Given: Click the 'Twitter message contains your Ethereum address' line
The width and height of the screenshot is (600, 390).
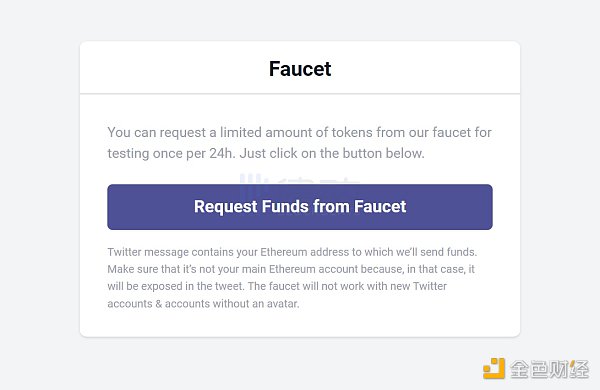Looking at the screenshot, I should 292,252.
